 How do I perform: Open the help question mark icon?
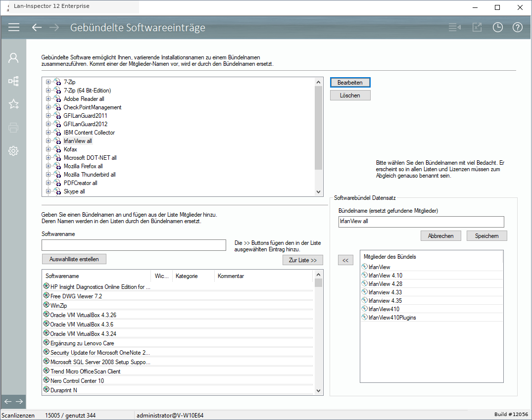pyautogui.click(x=518, y=28)
